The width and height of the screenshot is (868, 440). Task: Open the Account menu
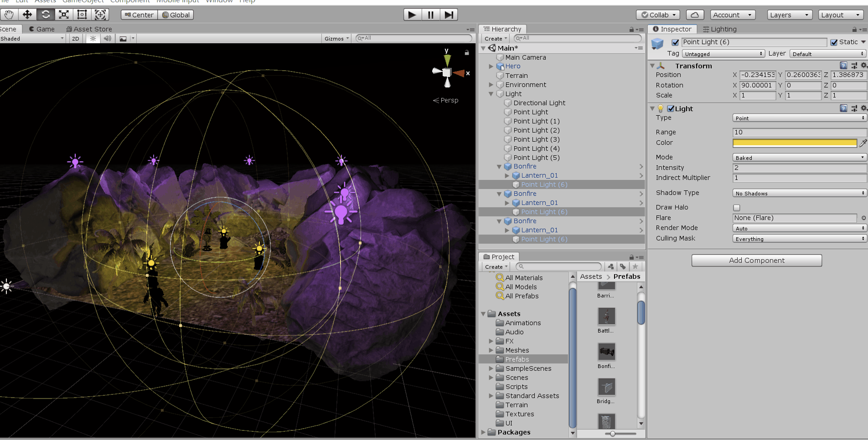tap(732, 15)
